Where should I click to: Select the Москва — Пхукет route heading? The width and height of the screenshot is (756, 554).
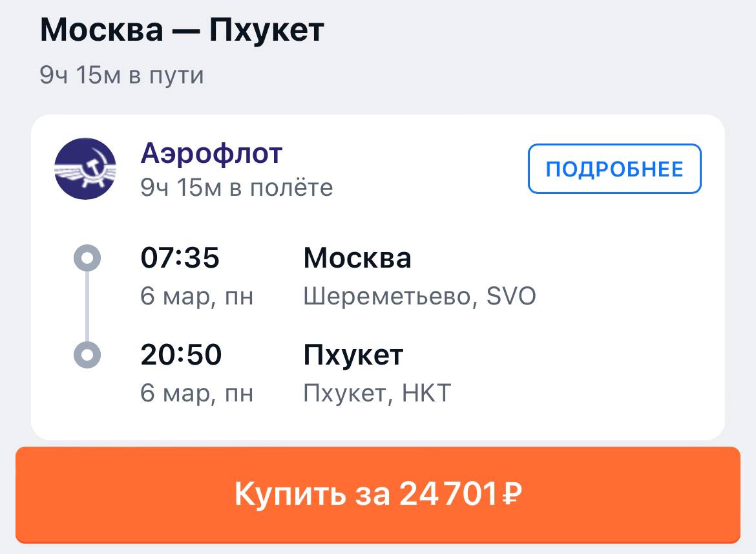click(182, 31)
